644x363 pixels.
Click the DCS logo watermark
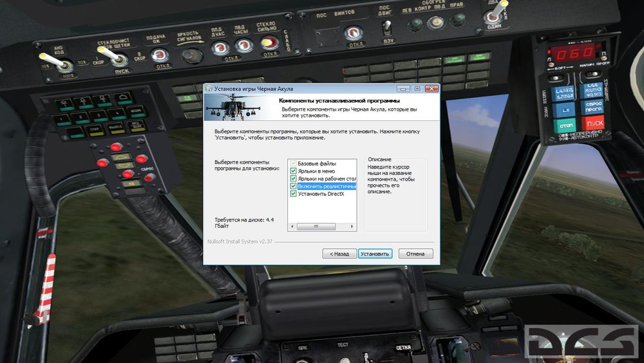[x=582, y=342]
